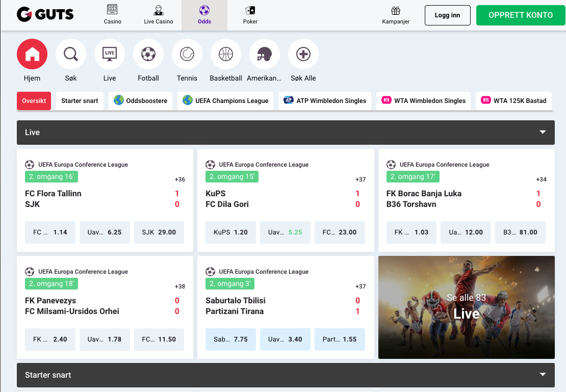Bet on FC Flora Tallinn at 1.14
The image size is (566, 392).
50,232
